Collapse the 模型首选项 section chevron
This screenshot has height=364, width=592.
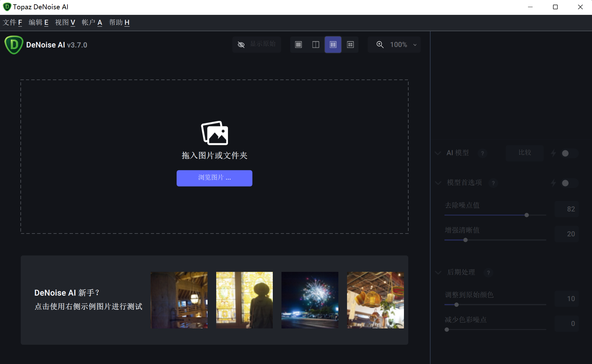point(438,183)
